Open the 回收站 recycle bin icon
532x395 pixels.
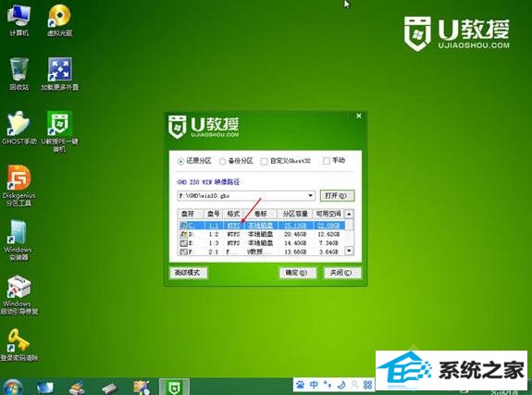[x=19, y=74]
